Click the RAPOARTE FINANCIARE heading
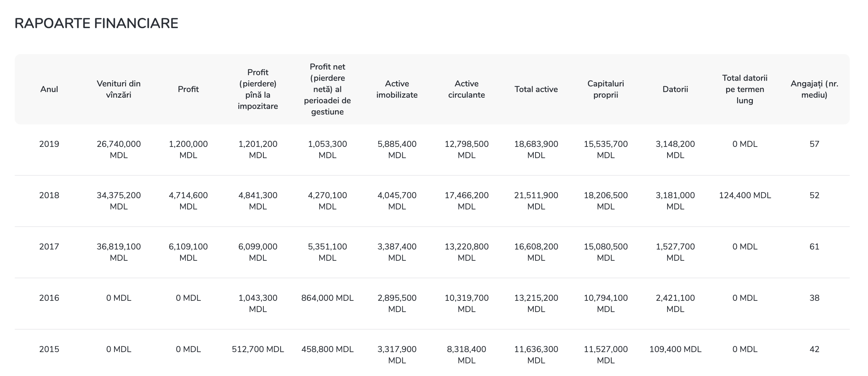868x376 pixels. pyautogui.click(x=96, y=24)
